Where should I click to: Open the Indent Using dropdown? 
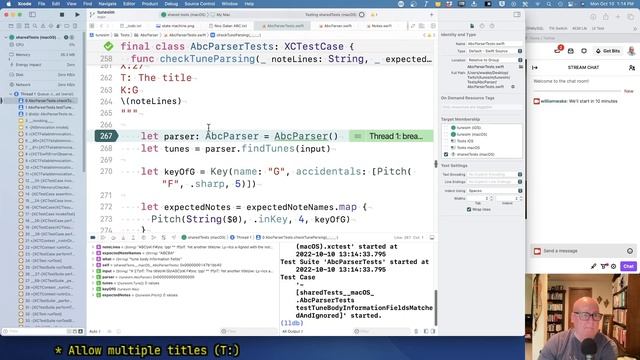(x=495, y=191)
